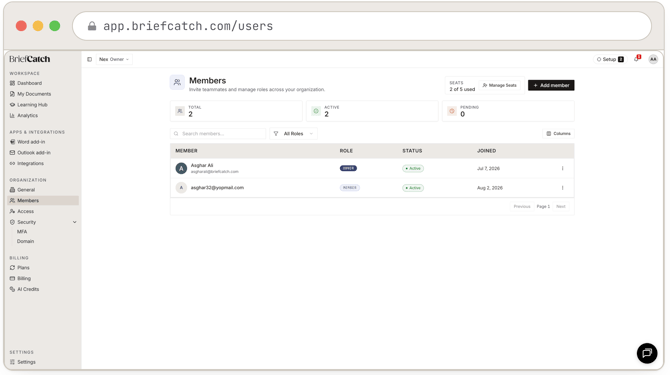Open the Billing page
Screen dimensions: 670x375
[x=20, y=278]
